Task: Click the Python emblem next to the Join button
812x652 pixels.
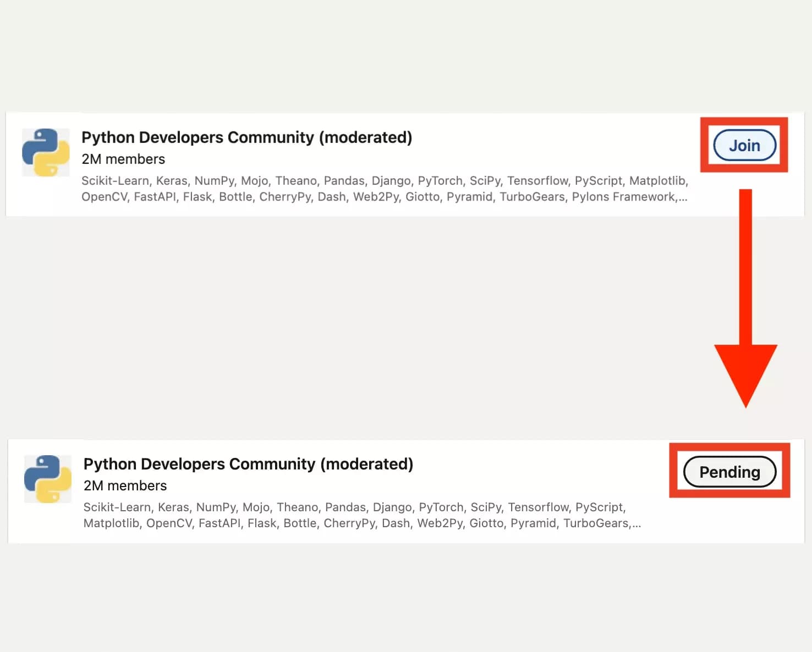Action: click(x=46, y=152)
